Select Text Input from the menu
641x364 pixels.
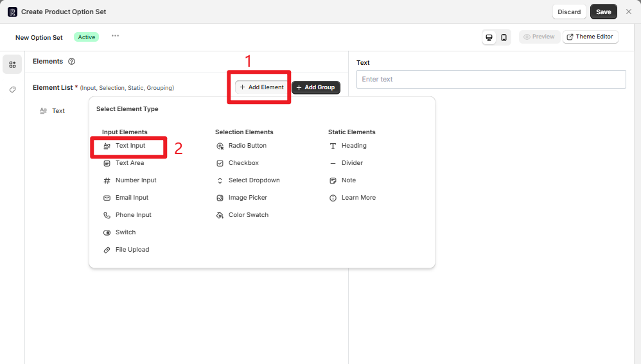(130, 146)
